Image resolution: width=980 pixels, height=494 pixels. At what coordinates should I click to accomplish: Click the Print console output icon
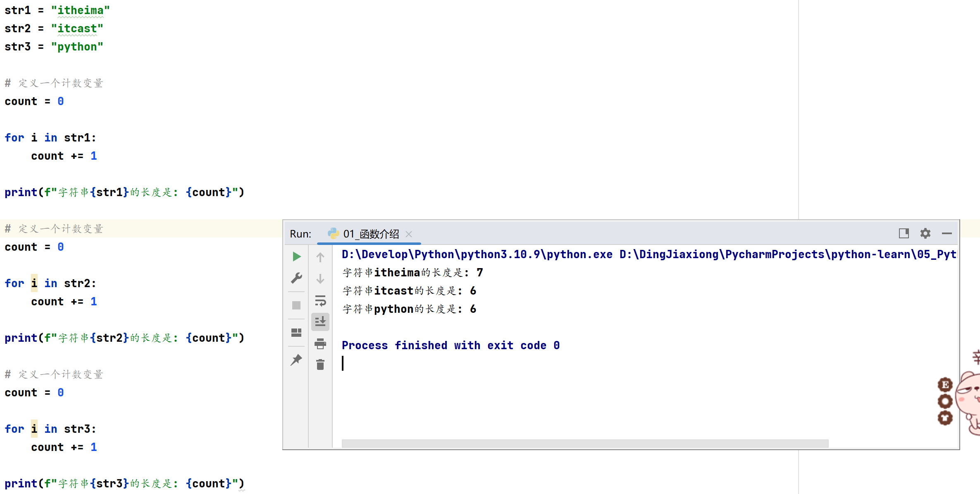click(x=320, y=343)
